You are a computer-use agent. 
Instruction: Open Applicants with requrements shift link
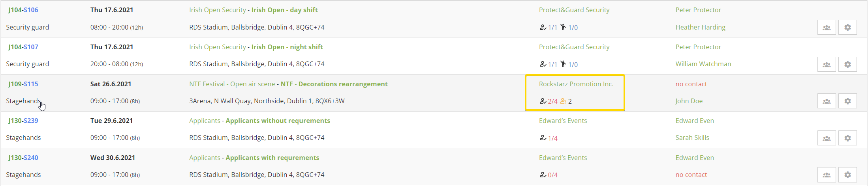tap(272, 158)
